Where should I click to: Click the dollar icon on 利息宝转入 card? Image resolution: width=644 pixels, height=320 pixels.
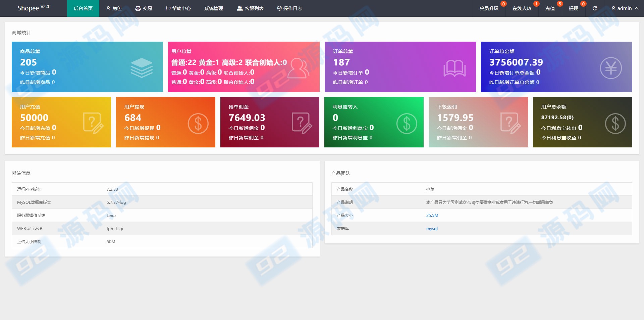[x=407, y=124]
